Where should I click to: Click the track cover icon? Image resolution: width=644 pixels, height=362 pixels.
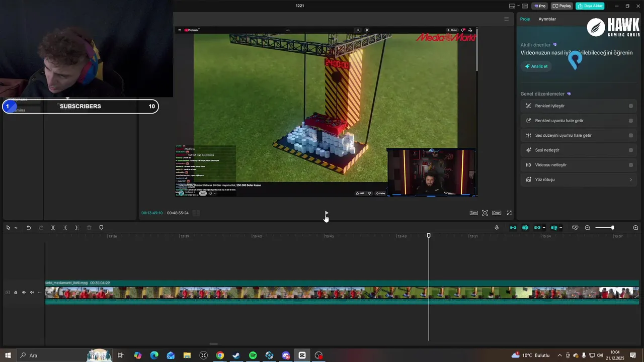point(8,292)
